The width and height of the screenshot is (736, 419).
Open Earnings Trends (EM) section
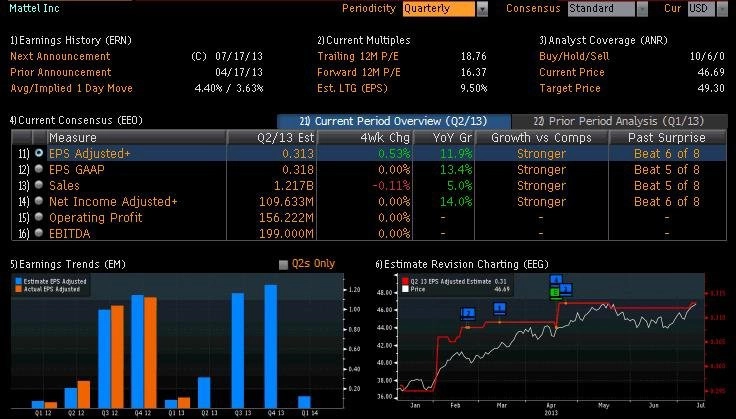(x=68, y=264)
